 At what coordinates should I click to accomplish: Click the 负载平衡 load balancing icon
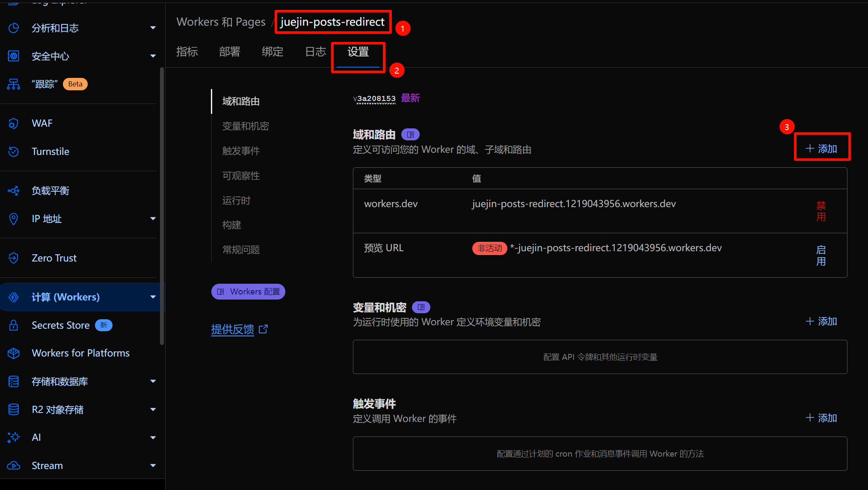pos(14,190)
